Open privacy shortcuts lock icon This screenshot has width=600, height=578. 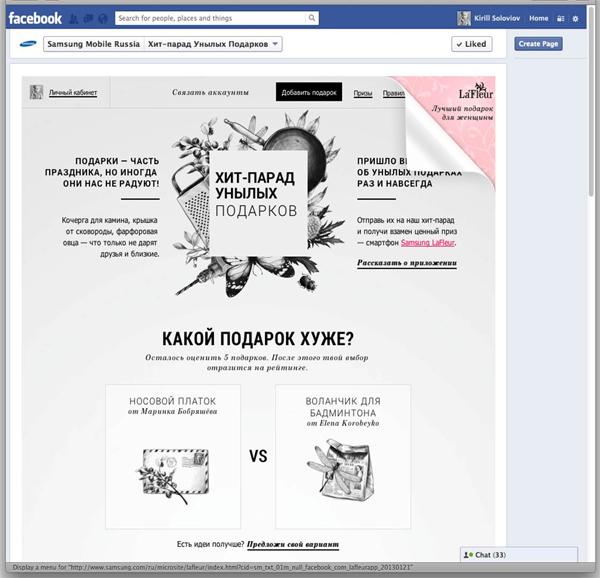[560, 18]
